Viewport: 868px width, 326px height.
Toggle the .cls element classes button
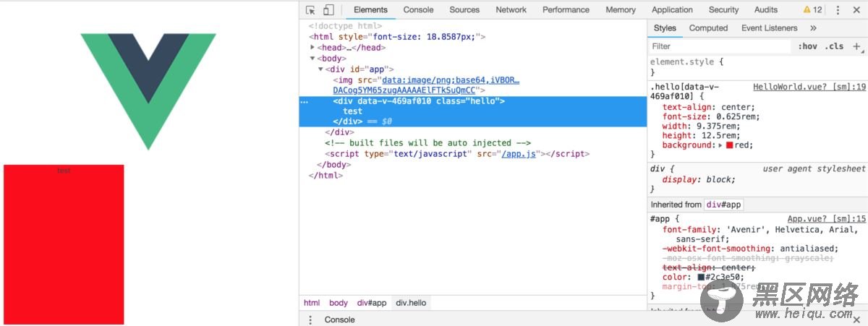[x=834, y=46]
